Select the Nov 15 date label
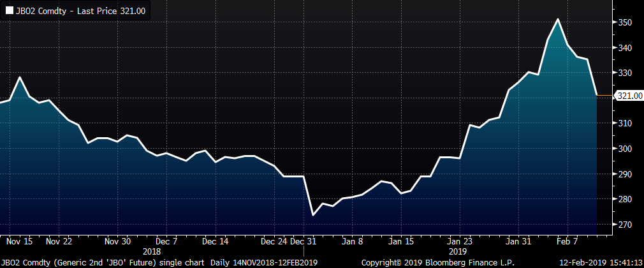Image resolution: width=644 pixels, height=268 pixels. tap(18, 242)
